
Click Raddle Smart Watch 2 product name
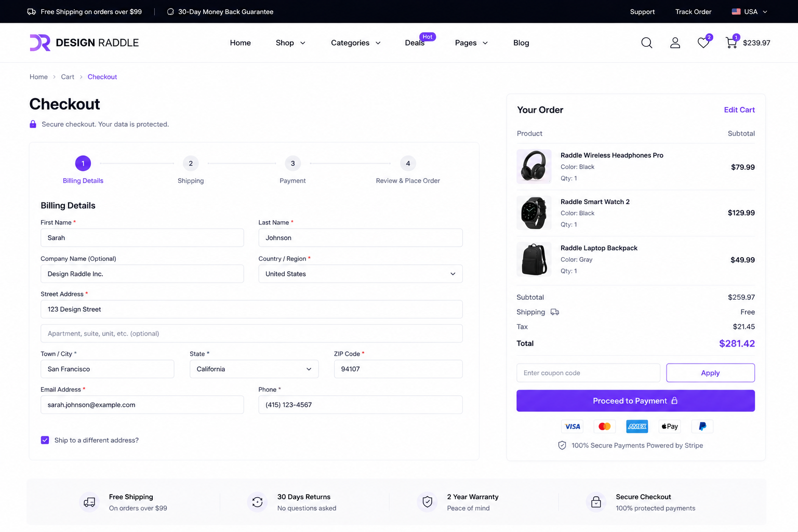tap(595, 202)
